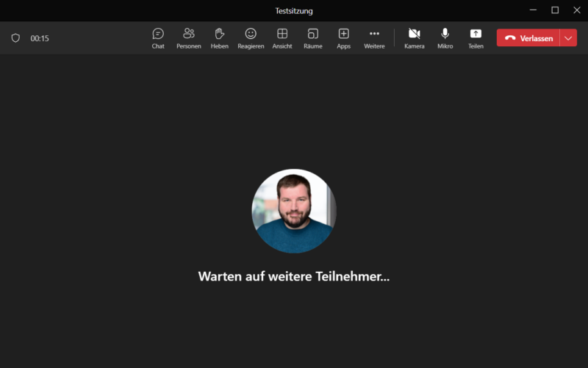588x368 pixels.
Task: Open Räume breakout rooms
Action: point(313,38)
